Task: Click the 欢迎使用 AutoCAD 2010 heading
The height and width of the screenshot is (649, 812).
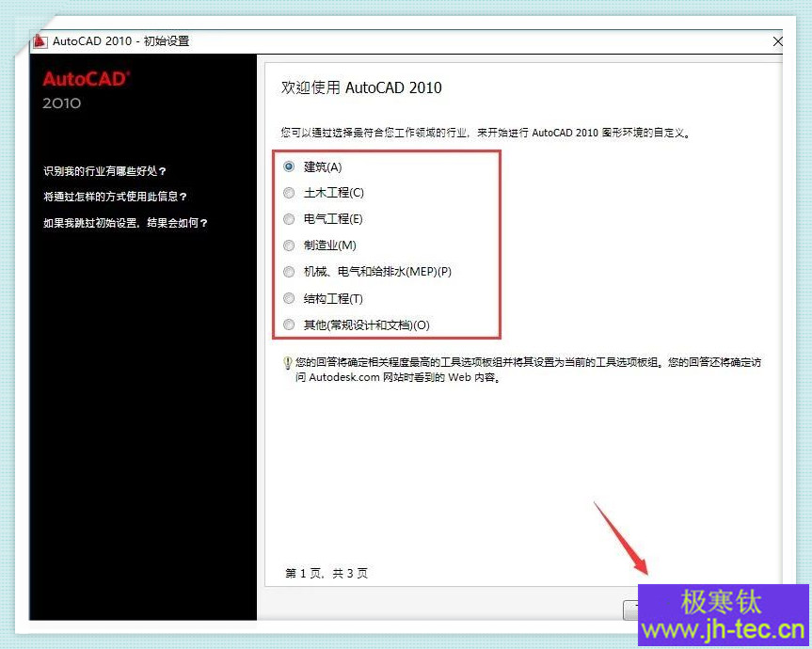Action: coord(361,87)
